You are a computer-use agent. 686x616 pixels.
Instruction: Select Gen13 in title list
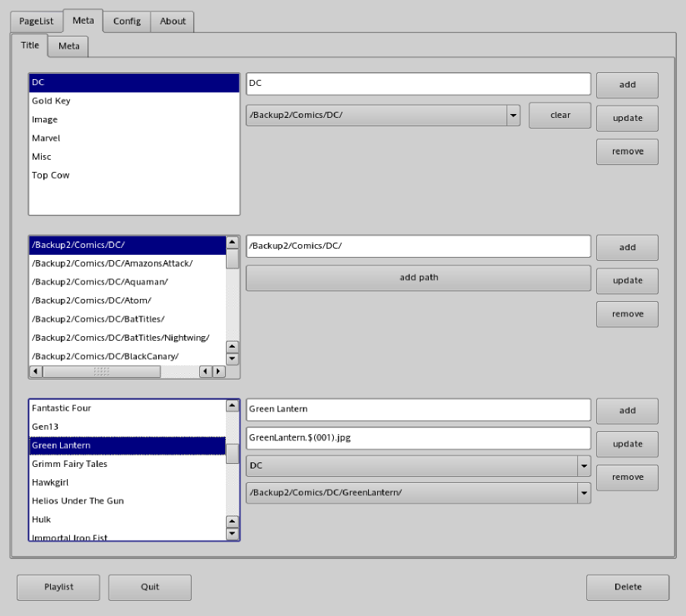point(128,427)
